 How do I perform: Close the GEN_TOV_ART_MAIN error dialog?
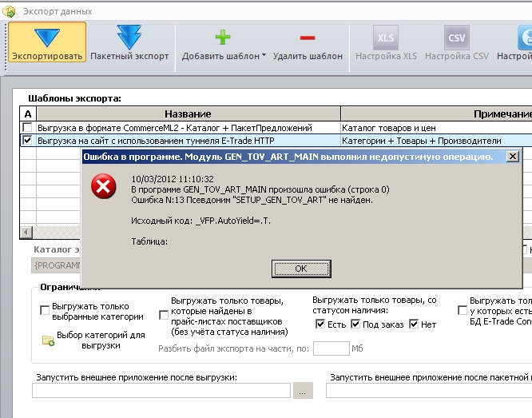tap(512, 156)
